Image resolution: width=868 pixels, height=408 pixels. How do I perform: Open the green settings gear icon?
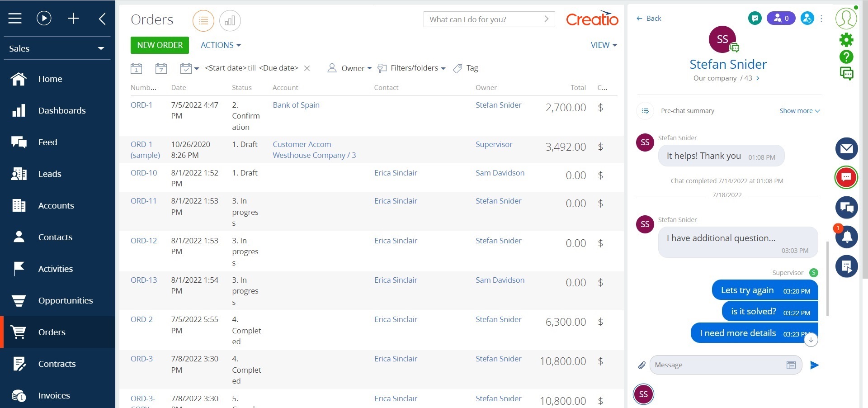coord(846,40)
